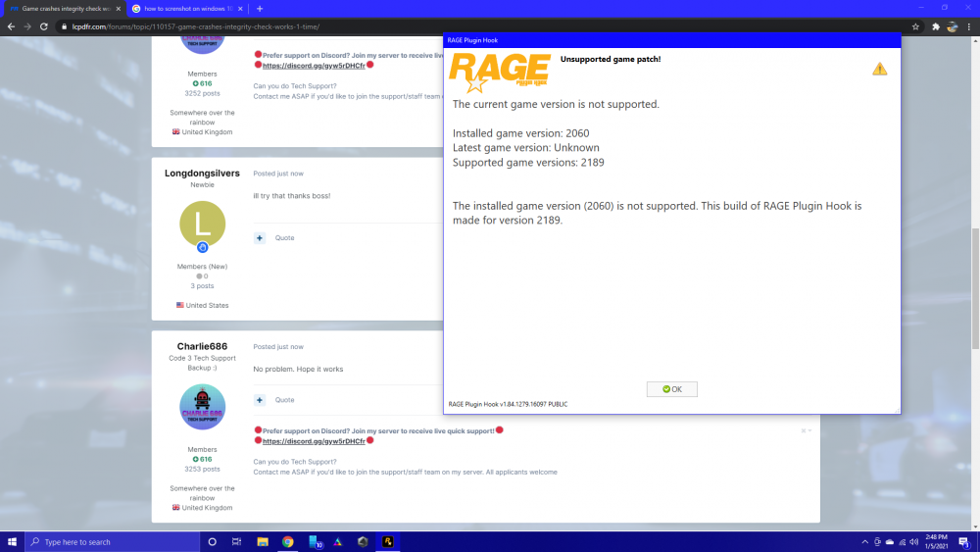Click the taskbar search box
This screenshot has width=980, height=552.
(113, 542)
